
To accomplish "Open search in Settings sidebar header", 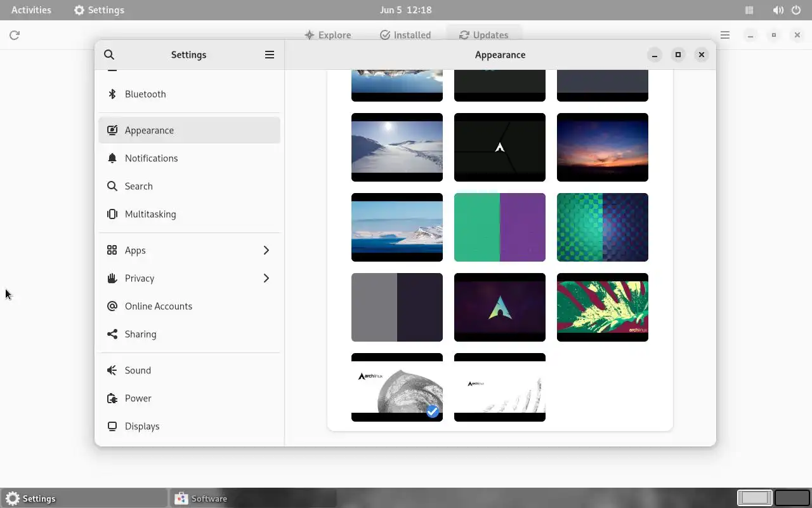I will coord(109,55).
